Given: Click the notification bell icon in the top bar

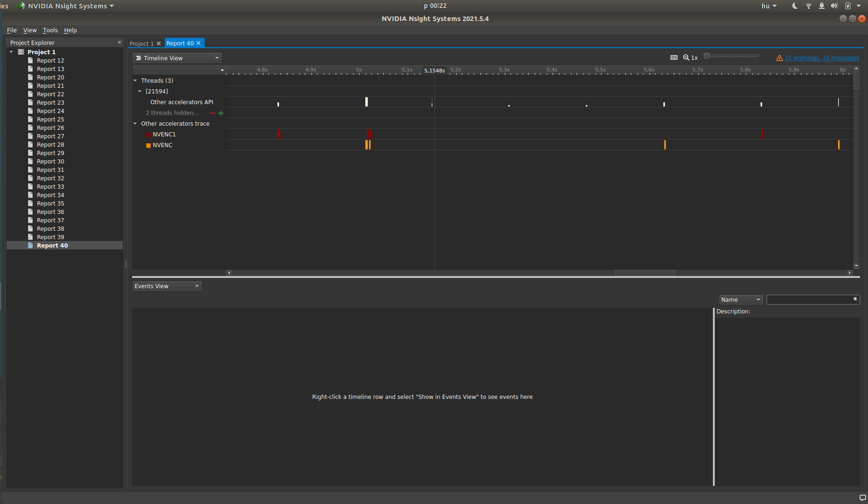Looking at the screenshot, I should 822,6.
